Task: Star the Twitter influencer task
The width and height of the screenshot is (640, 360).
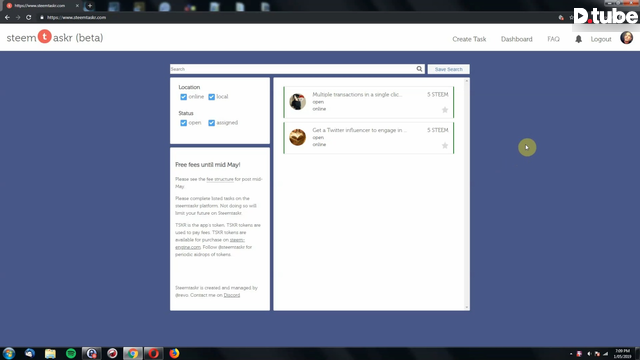Action: coord(445,145)
